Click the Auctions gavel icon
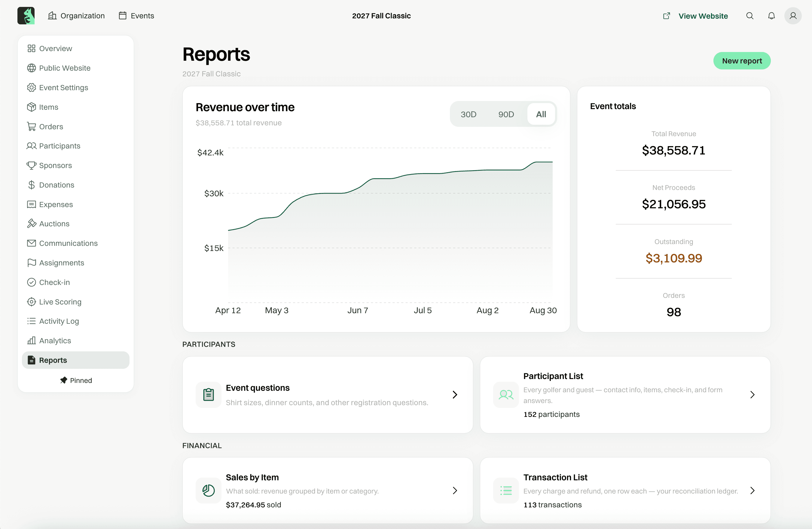The image size is (812, 529). [x=31, y=224]
